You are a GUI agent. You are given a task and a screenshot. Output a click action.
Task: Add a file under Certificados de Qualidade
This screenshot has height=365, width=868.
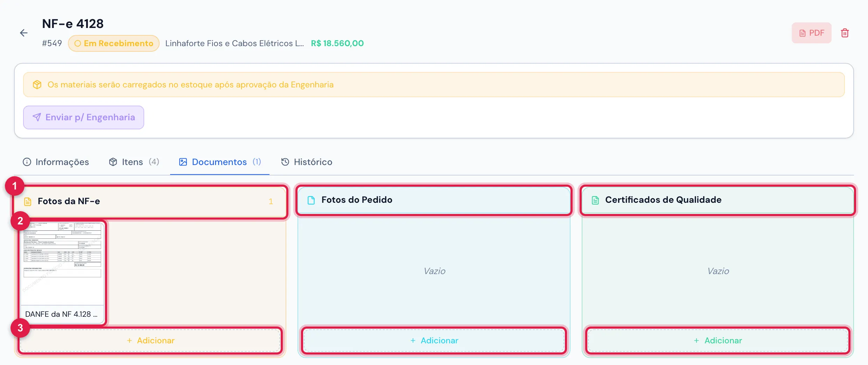coord(717,341)
